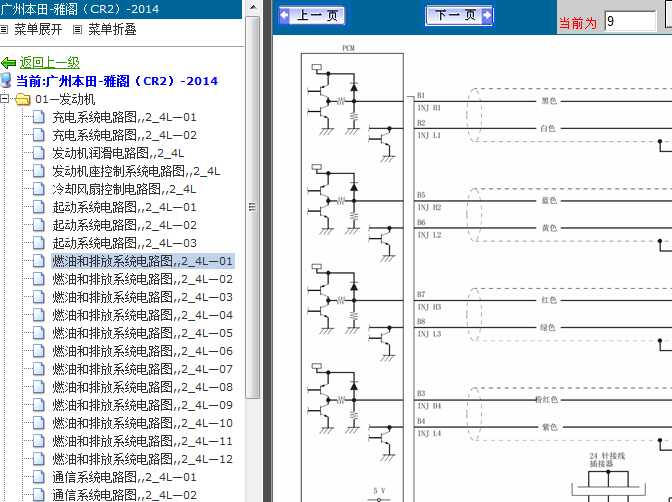The image size is (672, 502).
Task: Click document icon beside 充电系统电路图,,2_4L—02
Action: tap(39, 135)
